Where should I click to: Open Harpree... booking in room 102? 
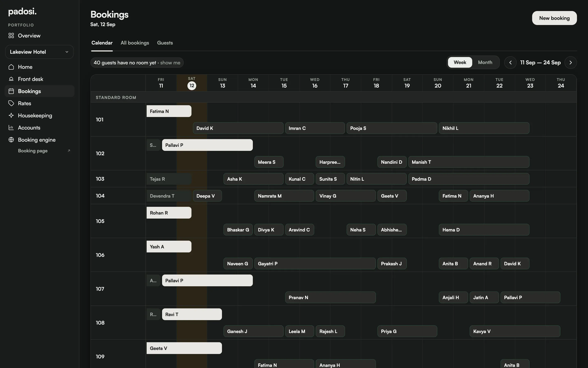(x=330, y=162)
